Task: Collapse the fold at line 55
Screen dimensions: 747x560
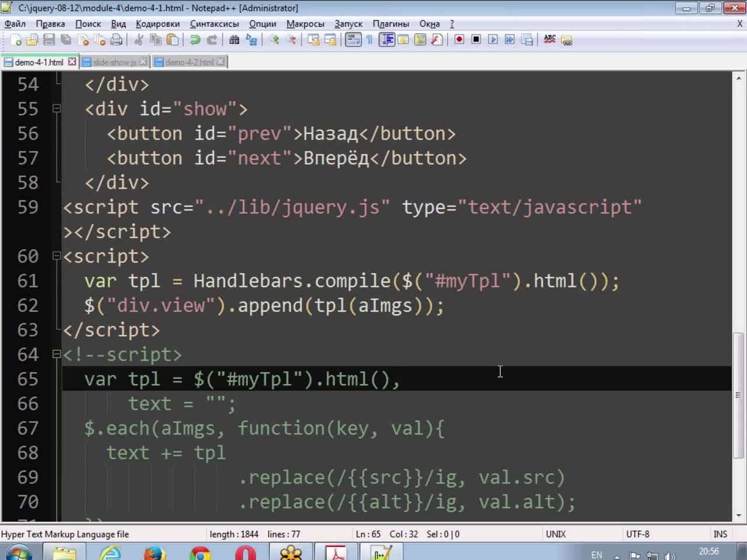Action: (57, 108)
